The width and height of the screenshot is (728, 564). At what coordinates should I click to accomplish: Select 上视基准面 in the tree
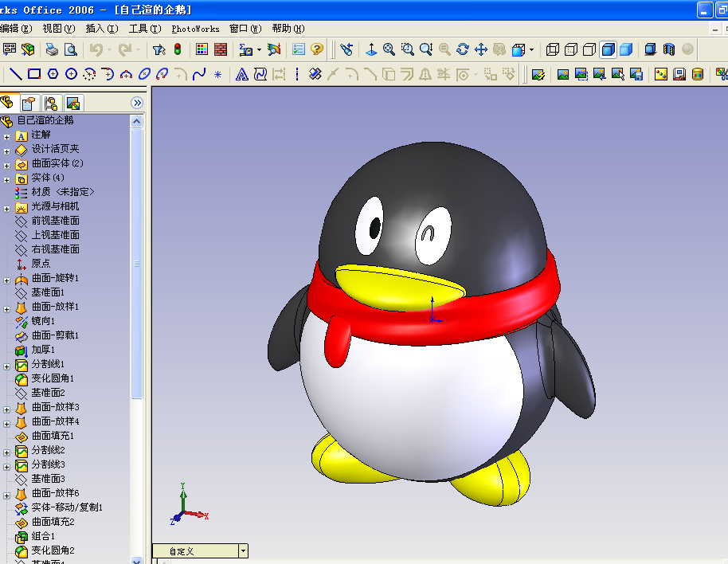click(x=55, y=235)
